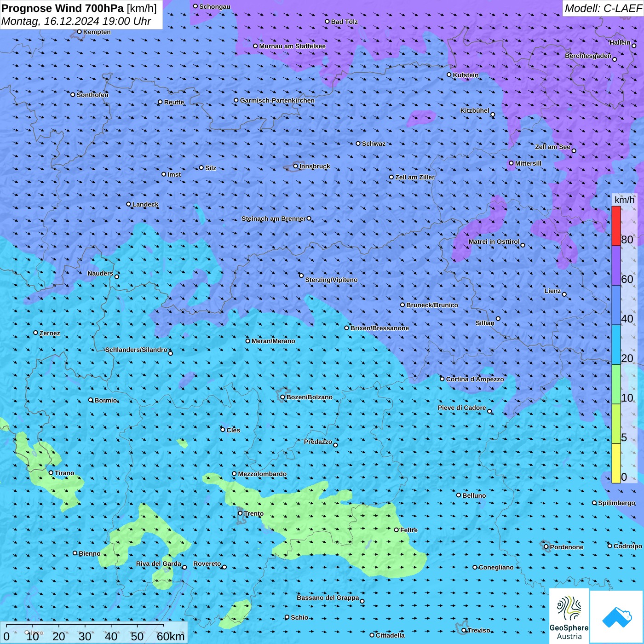Click the 'Meran/Merano' label
Viewport: 644px width, 644px height.
point(273,341)
